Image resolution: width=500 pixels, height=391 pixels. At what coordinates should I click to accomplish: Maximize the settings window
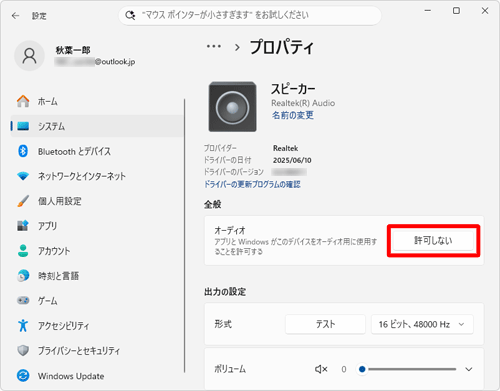point(456,11)
